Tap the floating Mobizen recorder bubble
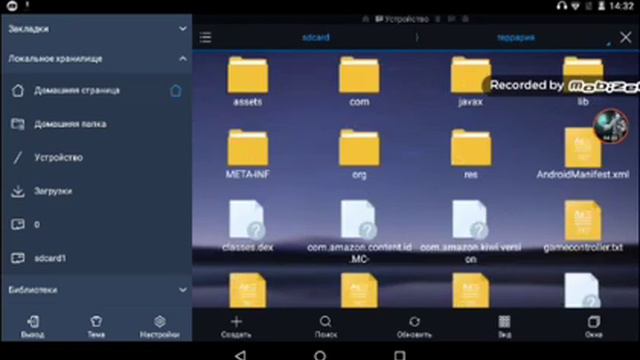 611,126
